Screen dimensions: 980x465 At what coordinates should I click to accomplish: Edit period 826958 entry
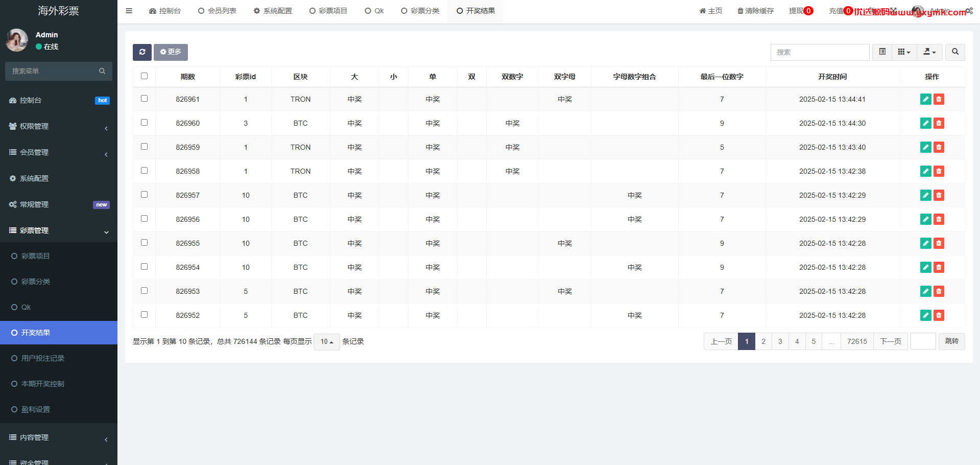[x=926, y=171]
